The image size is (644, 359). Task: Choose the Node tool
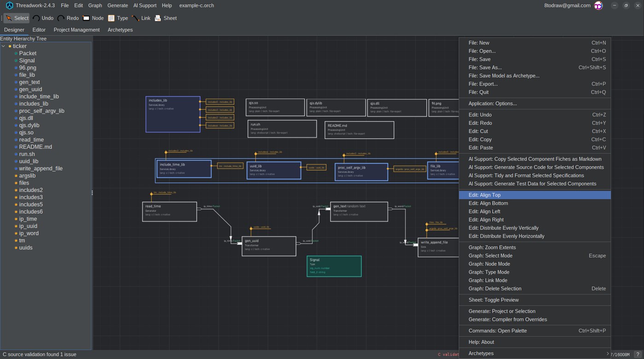point(93,18)
